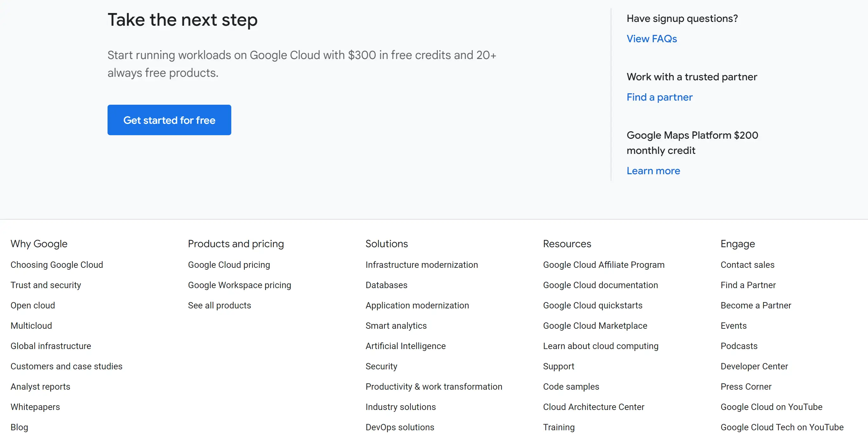Open Google Cloud on YouTube
The height and width of the screenshot is (436, 868).
coord(771,407)
